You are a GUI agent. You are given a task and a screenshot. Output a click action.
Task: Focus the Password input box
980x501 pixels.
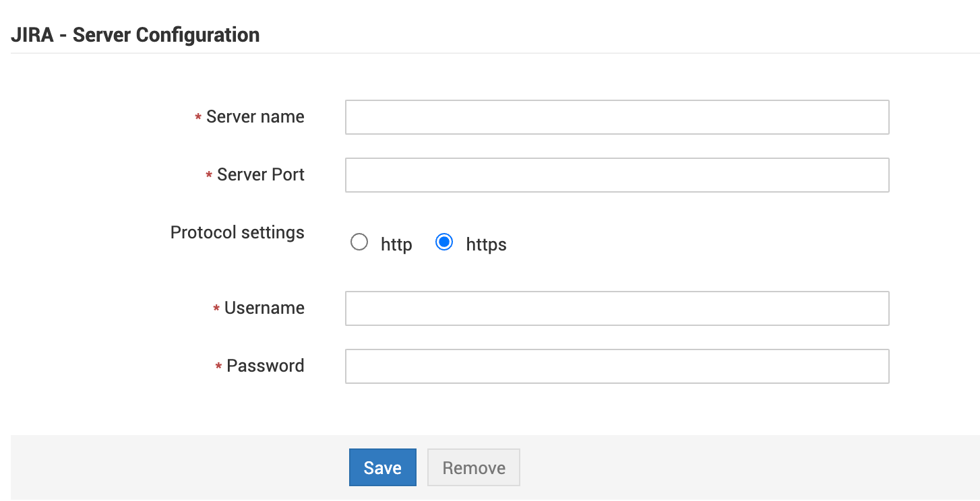tap(617, 366)
